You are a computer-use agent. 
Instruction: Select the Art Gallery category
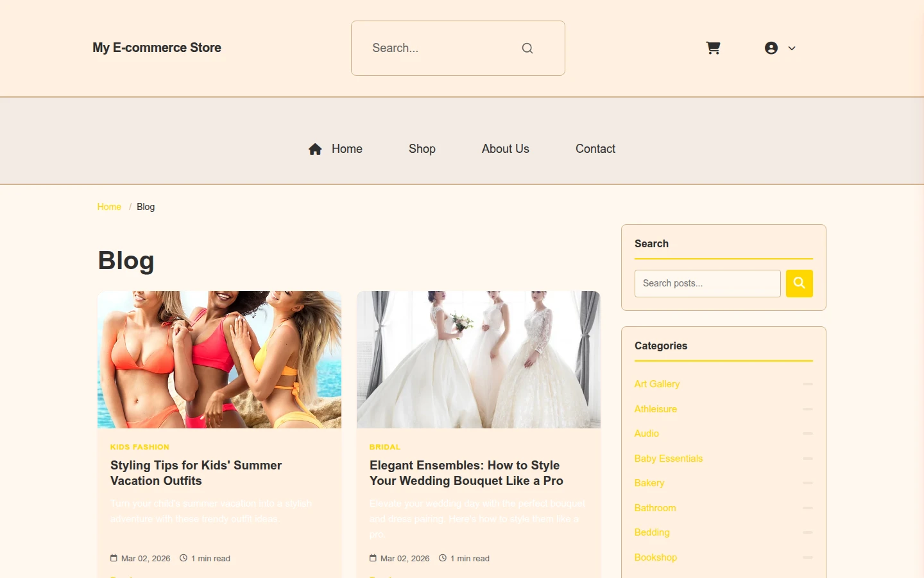point(657,384)
